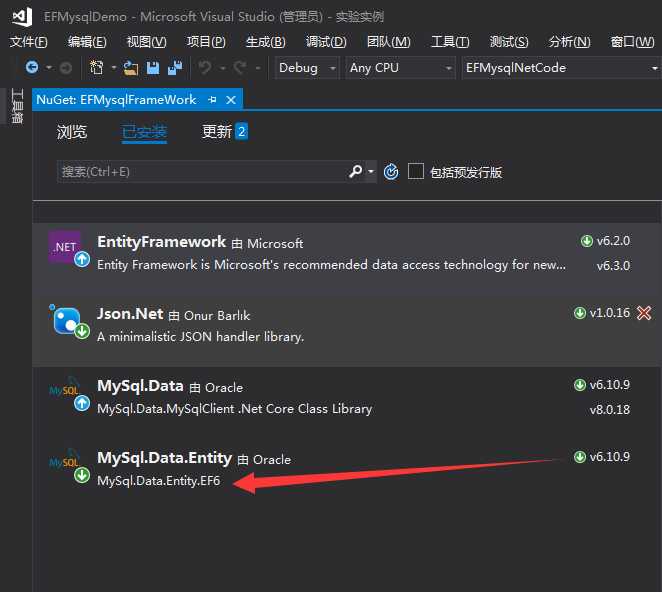Pin the NuGet EFMysqlFrameWork tab
662x592 pixels.
pyautogui.click(x=212, y=100)
